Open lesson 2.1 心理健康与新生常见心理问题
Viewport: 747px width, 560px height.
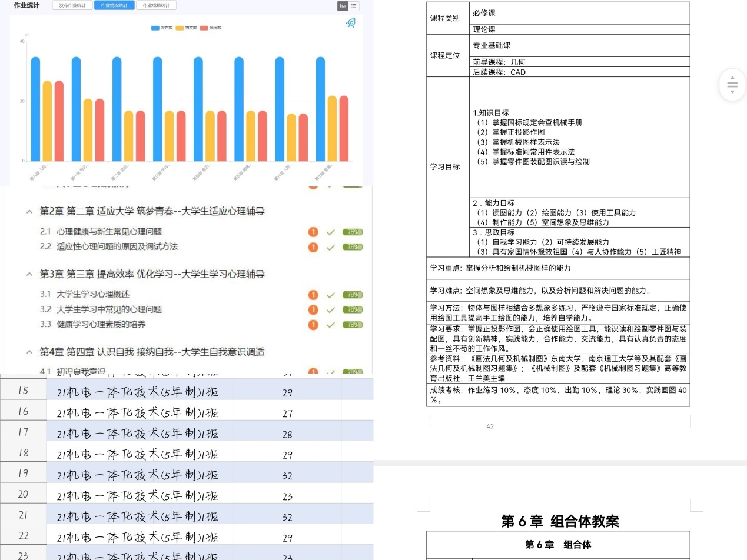[x=101, y=232]
